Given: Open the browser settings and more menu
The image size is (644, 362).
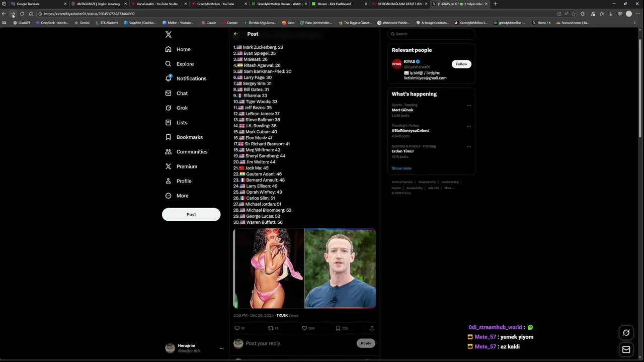Looking at the screenshot, I should click(638, 14).
